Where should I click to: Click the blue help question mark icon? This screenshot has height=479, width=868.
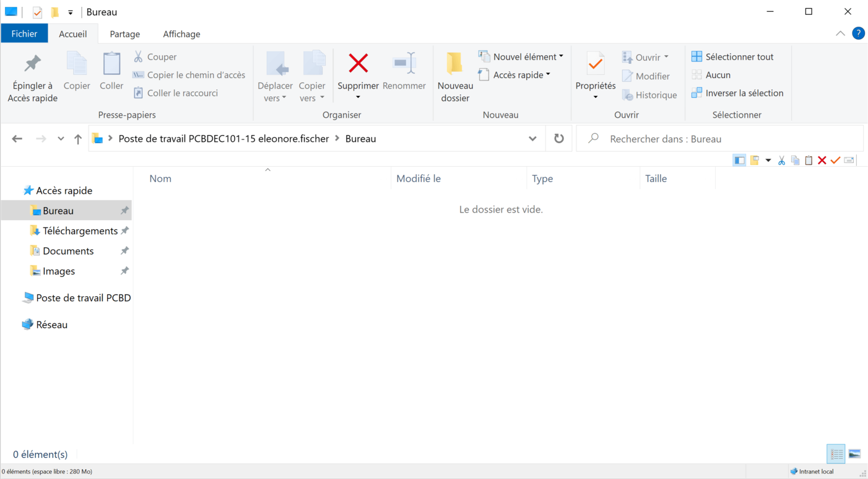click(x=858, y=33)
